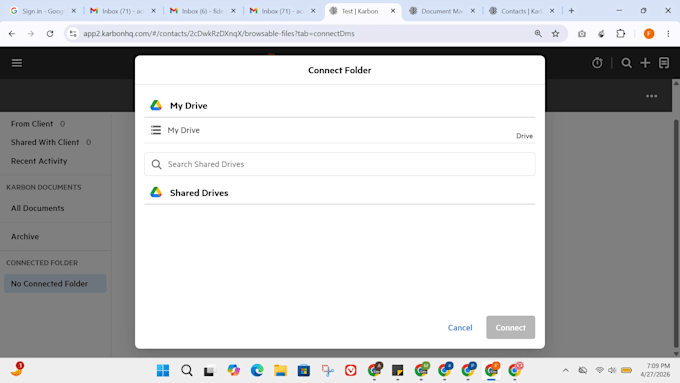
Task: Click the Karbon plus add icon
Action: click(x=645, y=63)
